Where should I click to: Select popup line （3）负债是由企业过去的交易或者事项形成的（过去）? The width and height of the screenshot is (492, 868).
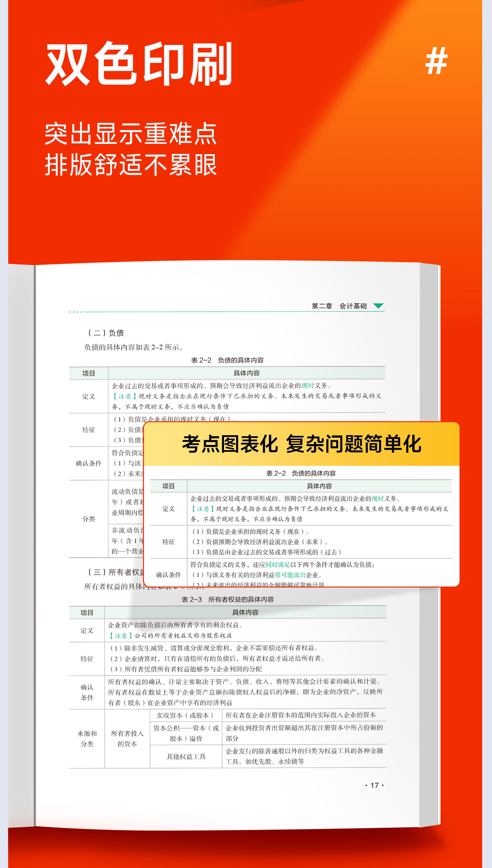(x=266, y=552)
